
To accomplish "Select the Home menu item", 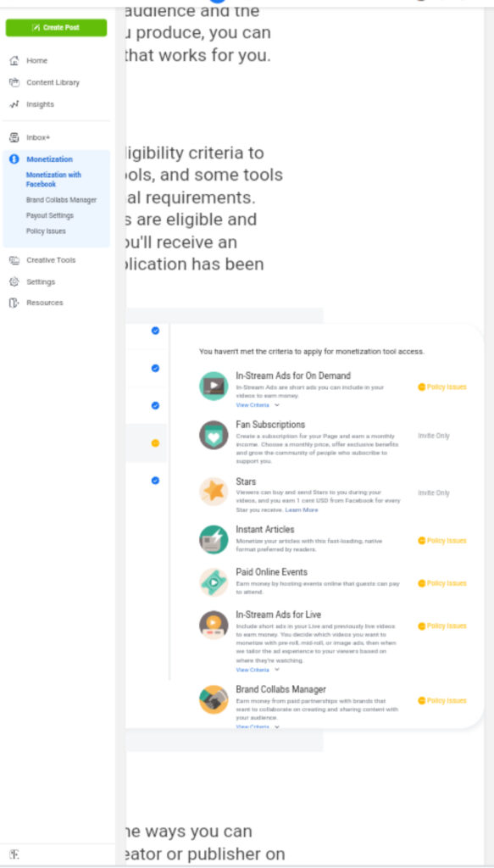I will (x=37, y=60).
